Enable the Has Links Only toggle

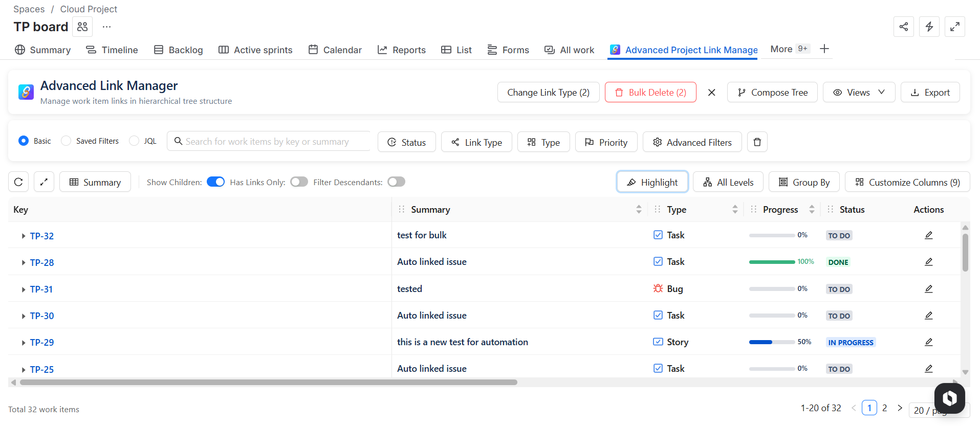(299, 182)
